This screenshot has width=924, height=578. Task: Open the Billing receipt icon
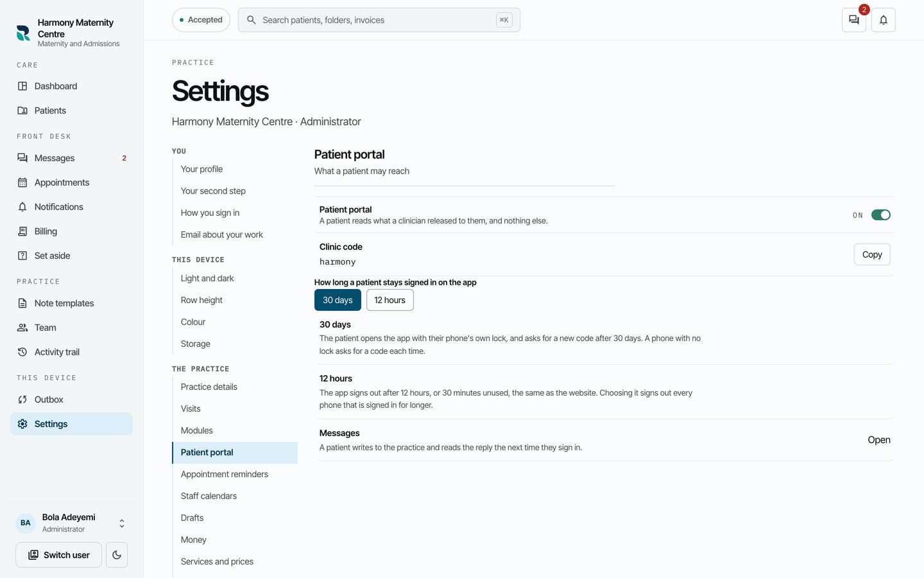click(x=22, y=231)
